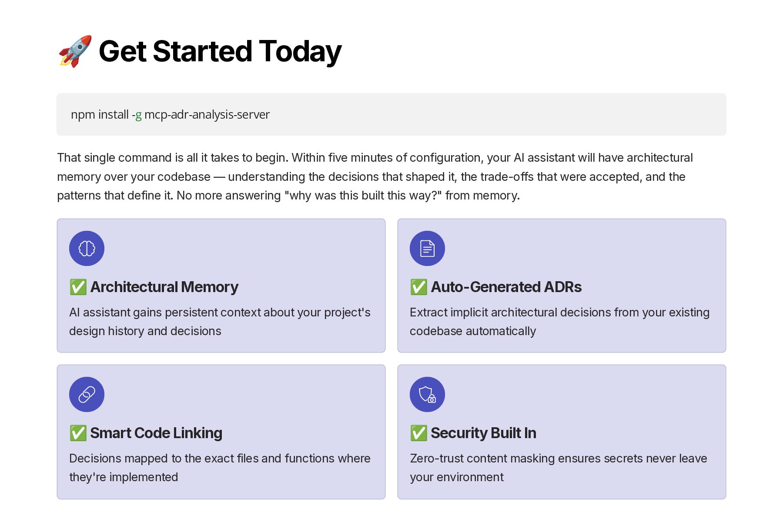Click the green checkmark next to Auto-Generated ADRs
The image size is (783, 532).
click(x=419, y=287)
